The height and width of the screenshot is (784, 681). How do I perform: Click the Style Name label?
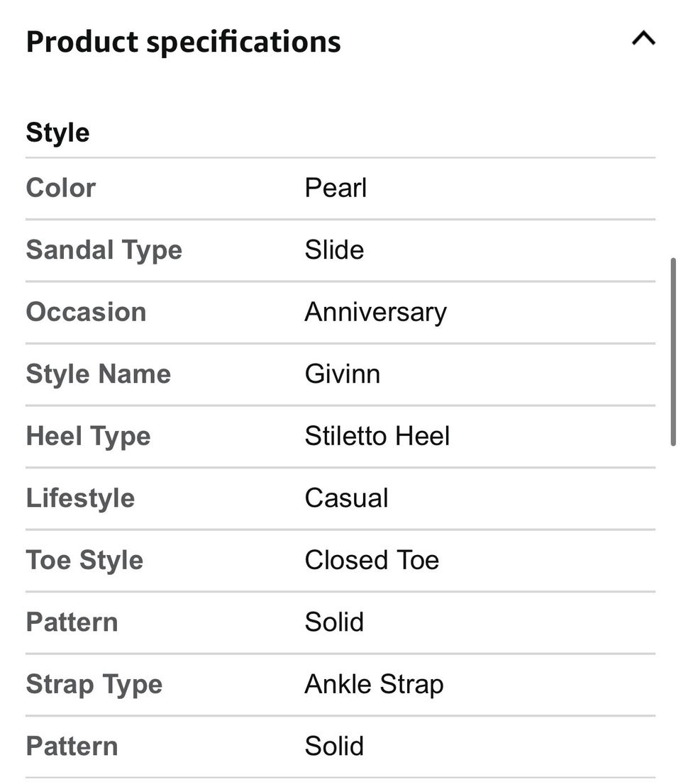(99, 374)
